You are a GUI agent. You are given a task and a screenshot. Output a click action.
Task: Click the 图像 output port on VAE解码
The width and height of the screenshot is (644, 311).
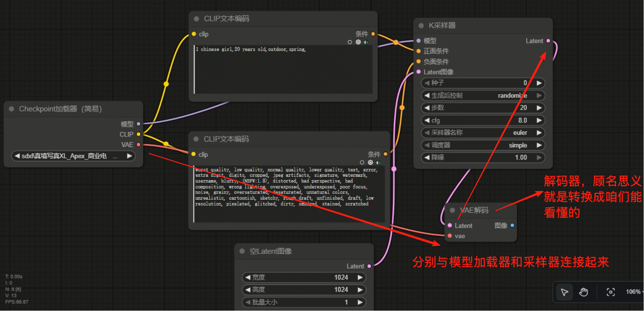point(512,225)
